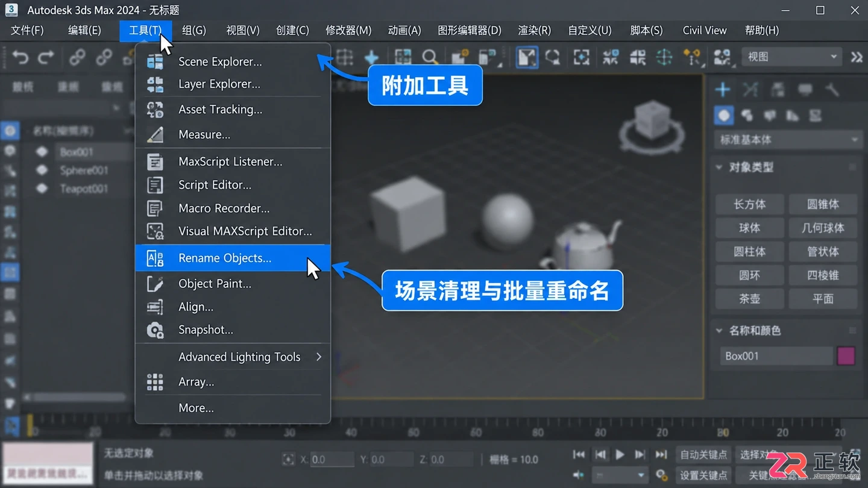Image resolution: width=868 pixels, height=488 pixels.
Task: Click the 圆环 button
Action: pyautogui.click(x=750, y=275)
